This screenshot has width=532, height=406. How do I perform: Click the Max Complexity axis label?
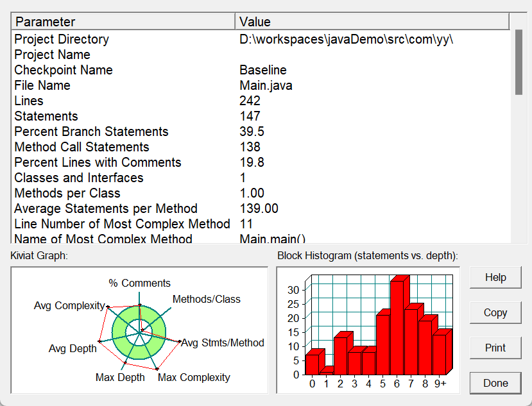coord(194,377)
